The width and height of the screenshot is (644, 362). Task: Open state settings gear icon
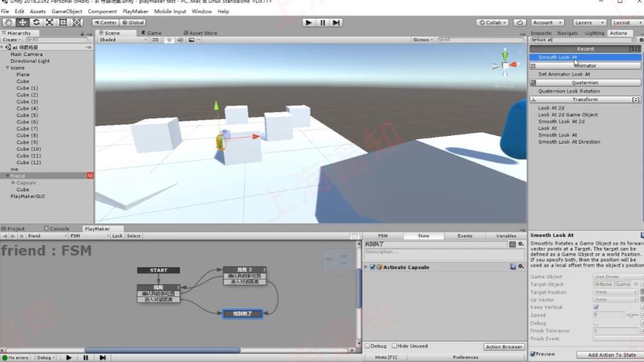521,244
